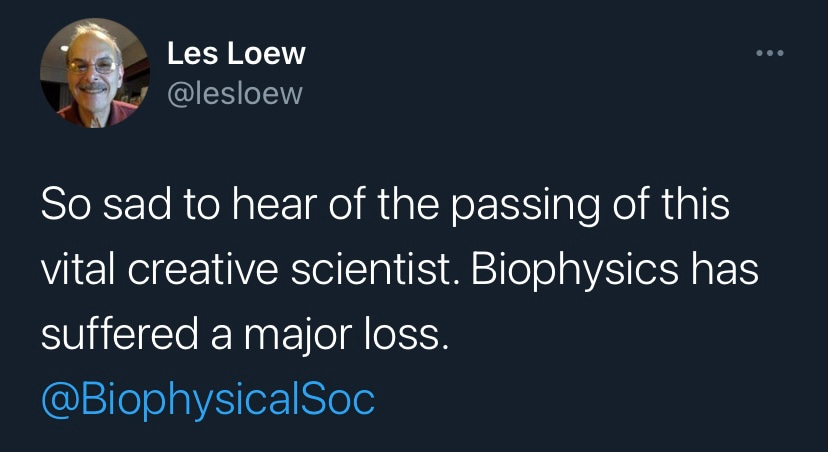Click the line starting 'vital creative scientist'
This screenshot has width=828, height=452.
tap(398, 272)
